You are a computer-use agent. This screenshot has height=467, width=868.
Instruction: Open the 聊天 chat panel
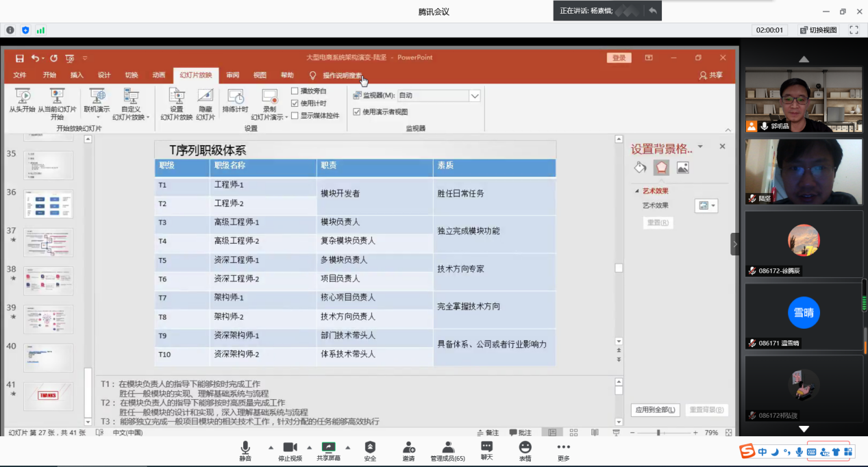486,448
